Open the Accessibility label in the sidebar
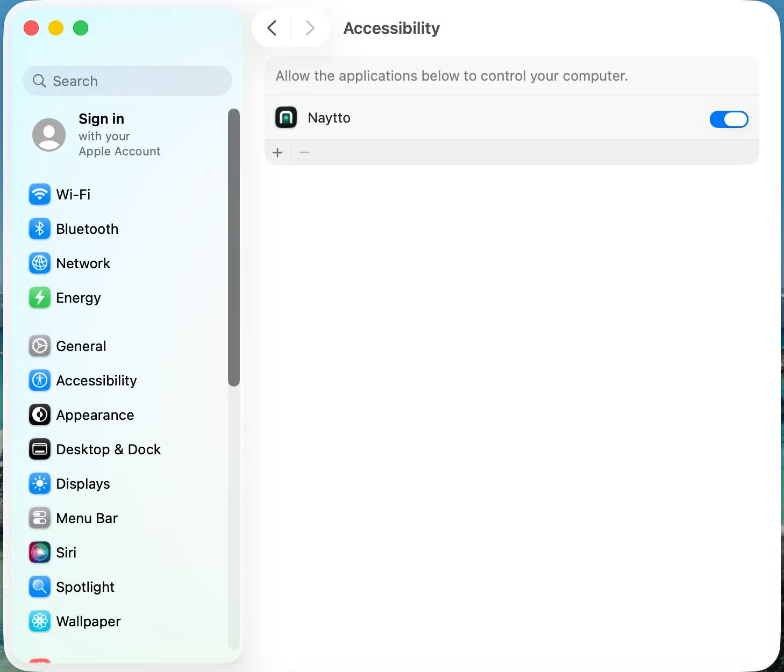This screenshot has width=784, height=672. [97, 381]
